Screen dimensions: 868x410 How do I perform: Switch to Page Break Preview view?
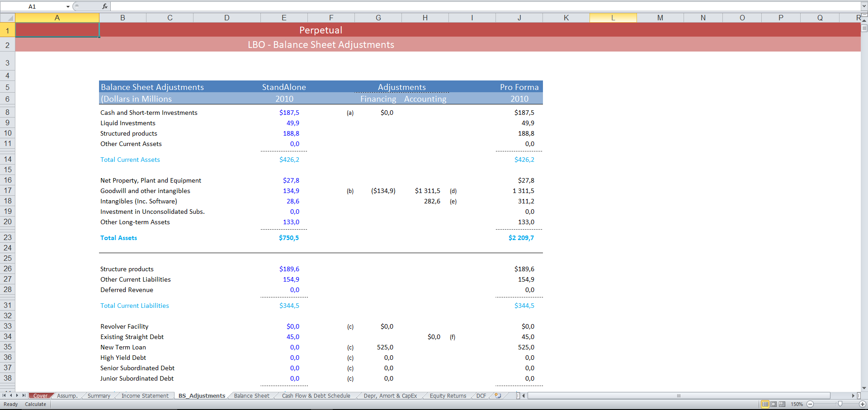tap(782, 404)
